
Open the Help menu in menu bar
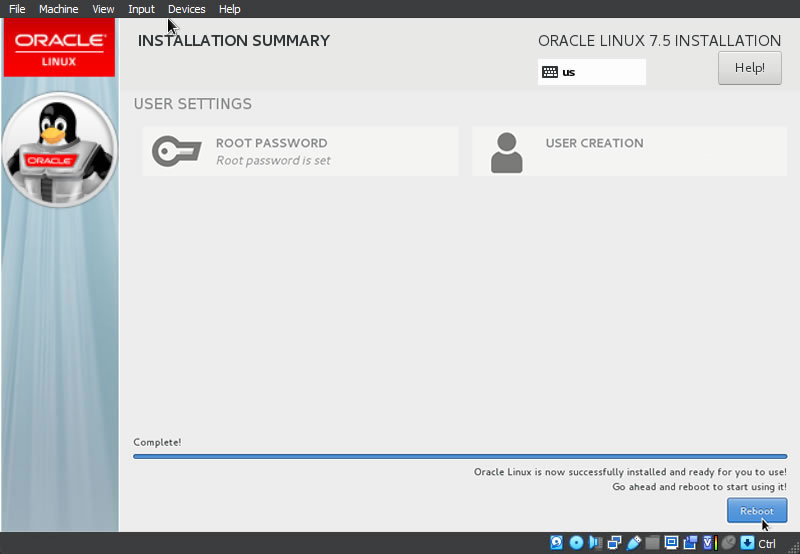(x=230, y=9)
